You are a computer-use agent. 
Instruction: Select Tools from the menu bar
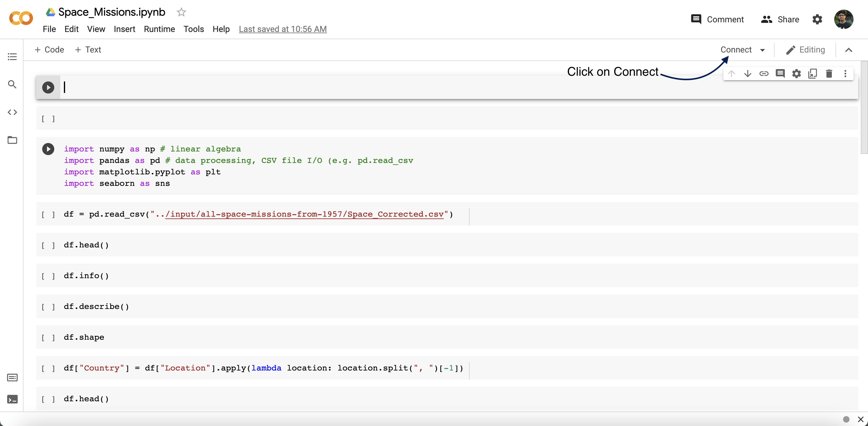click(193, 29)
